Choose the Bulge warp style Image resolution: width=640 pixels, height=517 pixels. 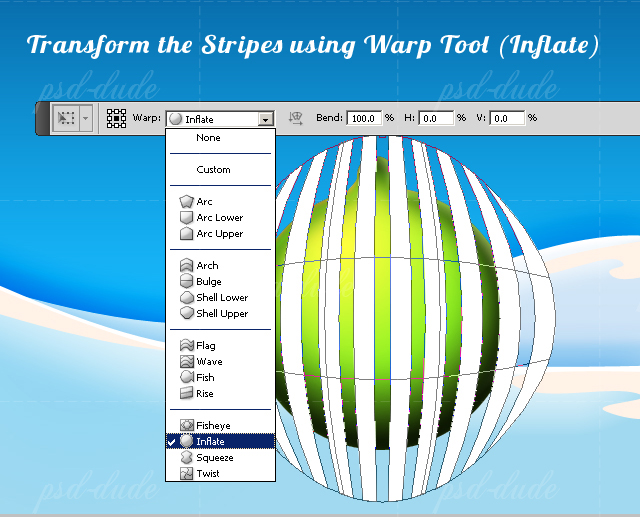[220, 282]
